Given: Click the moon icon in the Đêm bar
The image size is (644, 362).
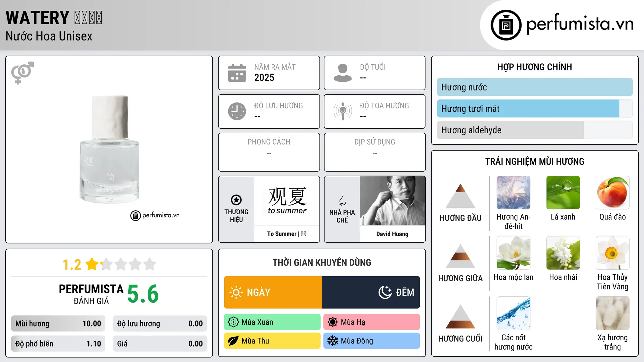Looking at the screenshot, I should click(385, 292).
